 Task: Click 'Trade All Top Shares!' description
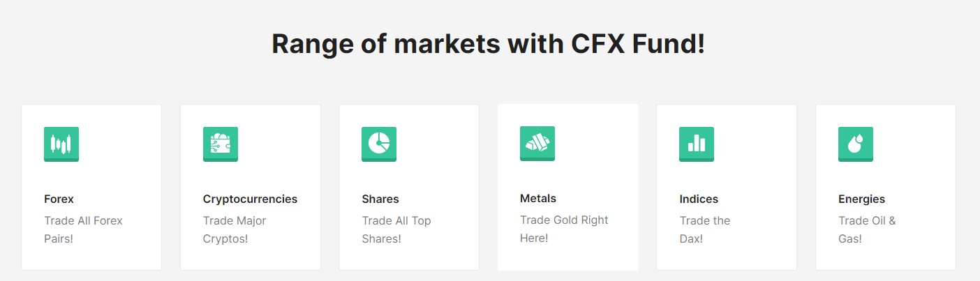[x=396, y=229]
